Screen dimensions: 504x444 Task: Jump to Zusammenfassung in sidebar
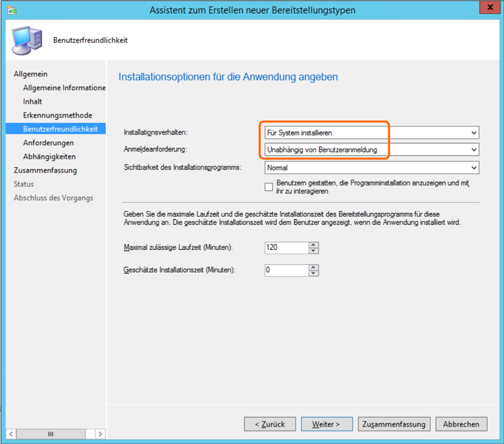45,171
